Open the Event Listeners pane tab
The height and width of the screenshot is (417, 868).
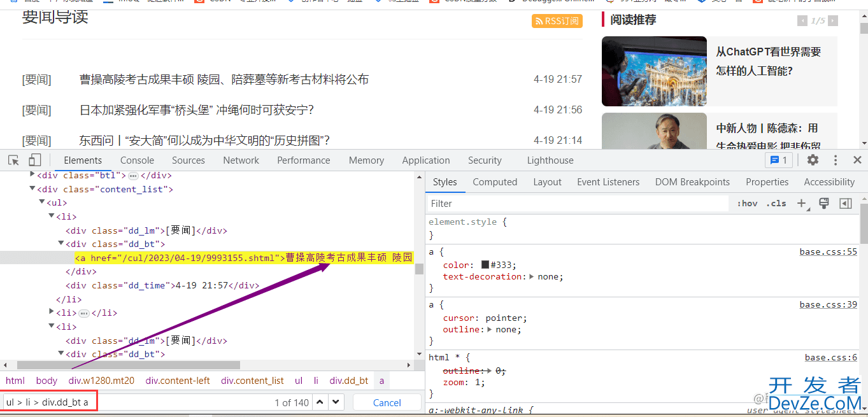pyautogui.click(x=608, y=182)
